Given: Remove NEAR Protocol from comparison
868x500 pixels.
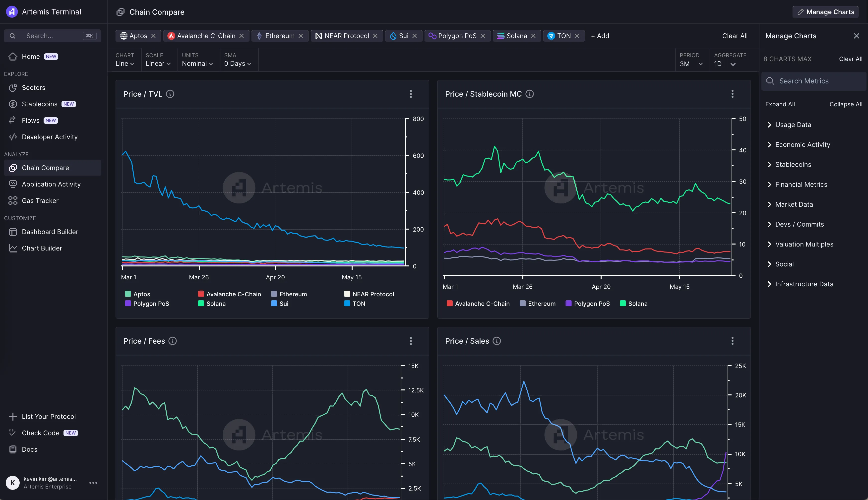Looking at the screenshot, I should coord(375,36).
